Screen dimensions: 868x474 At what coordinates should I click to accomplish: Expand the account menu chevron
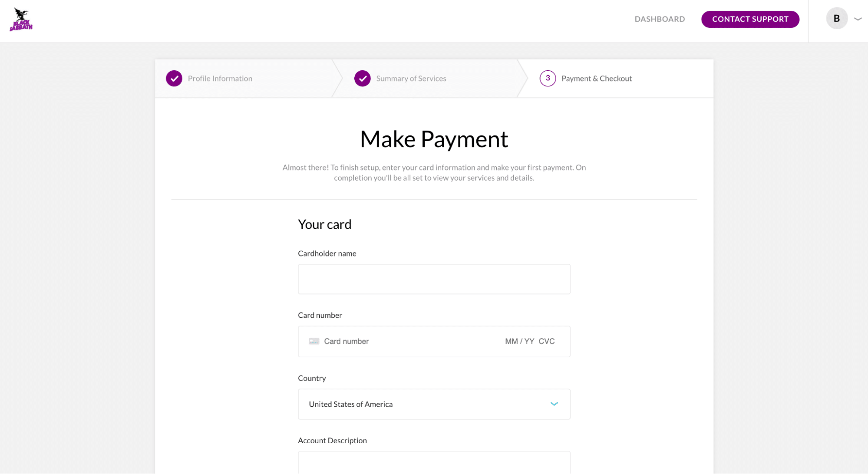[x=858, y=19]
